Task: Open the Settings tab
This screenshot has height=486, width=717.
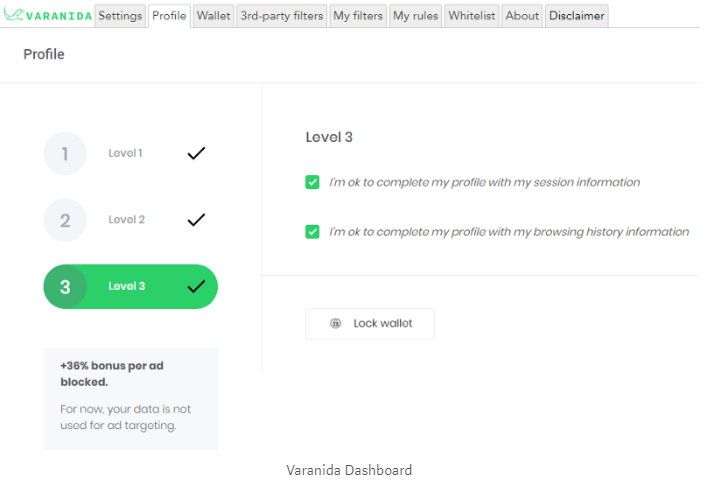Action: click(x=120, y=16)
